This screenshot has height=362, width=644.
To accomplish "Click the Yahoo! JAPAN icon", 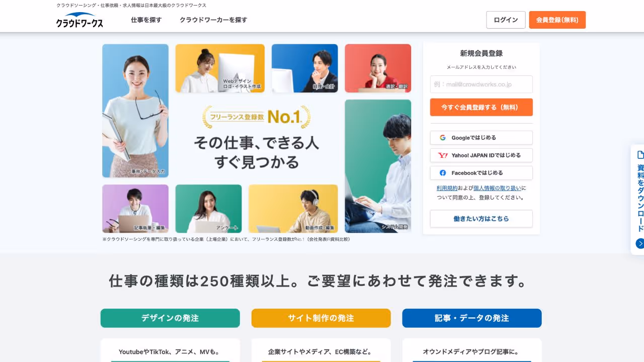I will 443,155.
